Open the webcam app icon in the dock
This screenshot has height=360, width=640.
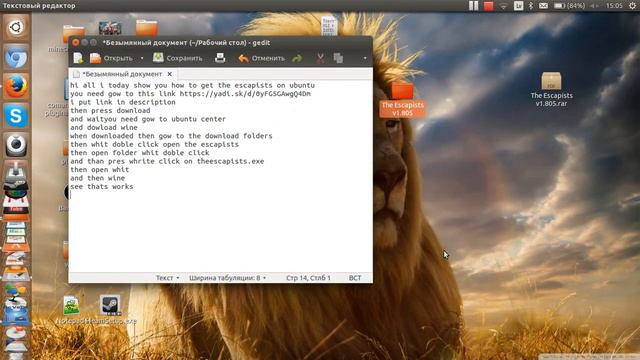click(x=16, y=145)
